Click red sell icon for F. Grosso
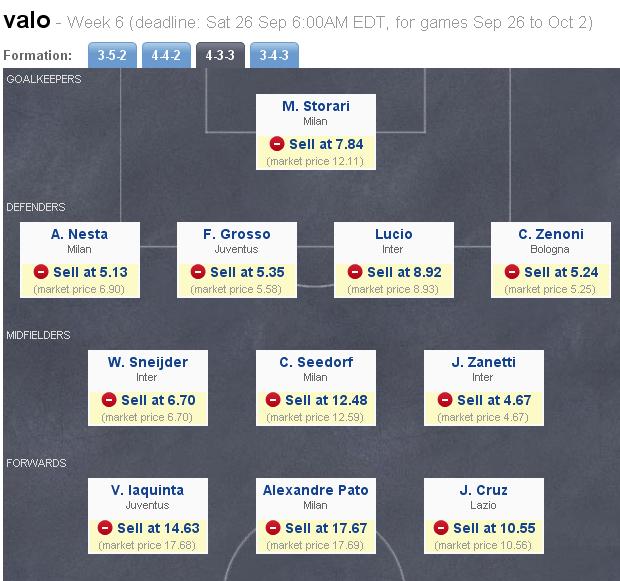Image resolution: width=620 pixels, height=581 pixels. tap(198, 272)
